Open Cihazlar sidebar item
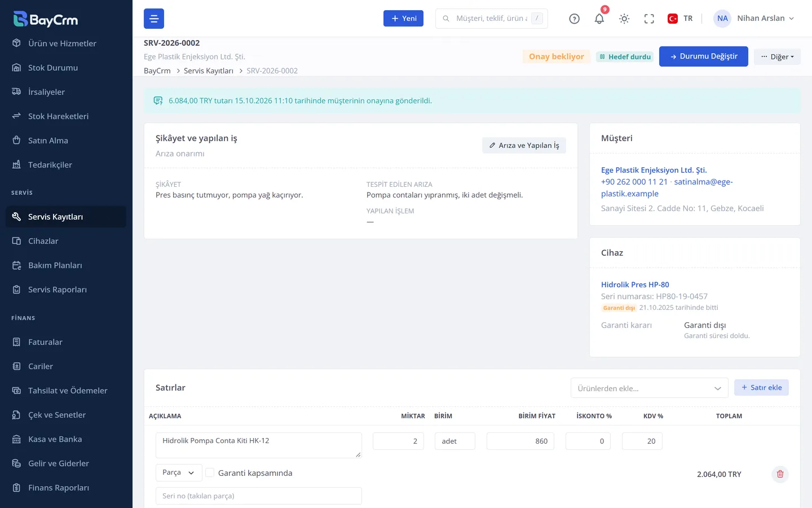 (66, 241)
